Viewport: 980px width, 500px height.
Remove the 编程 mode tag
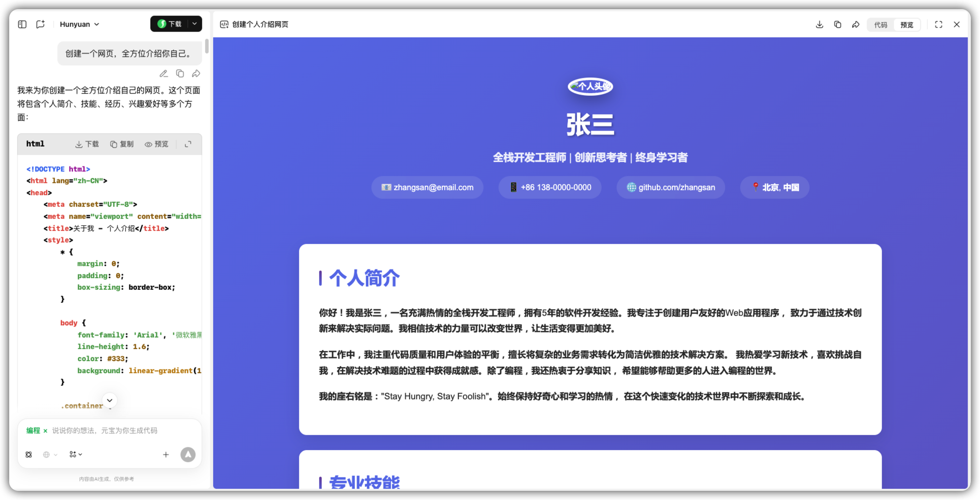click(45, 431)
